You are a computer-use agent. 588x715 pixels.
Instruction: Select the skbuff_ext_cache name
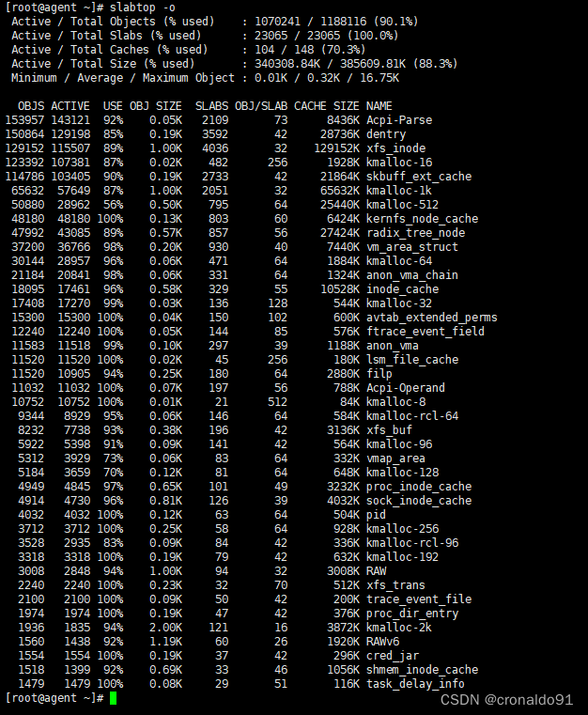[418, 177]
